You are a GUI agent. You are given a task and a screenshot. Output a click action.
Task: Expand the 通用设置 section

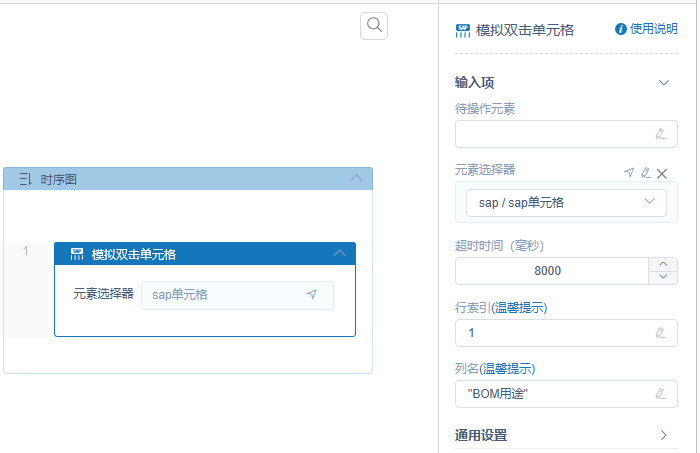(x=663, y=435)
